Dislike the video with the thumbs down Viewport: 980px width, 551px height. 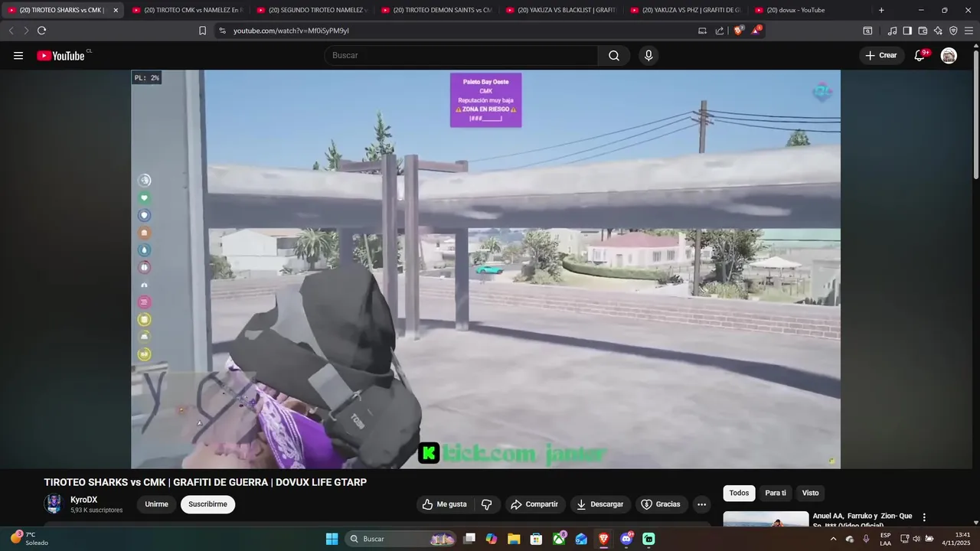(487, 504)
